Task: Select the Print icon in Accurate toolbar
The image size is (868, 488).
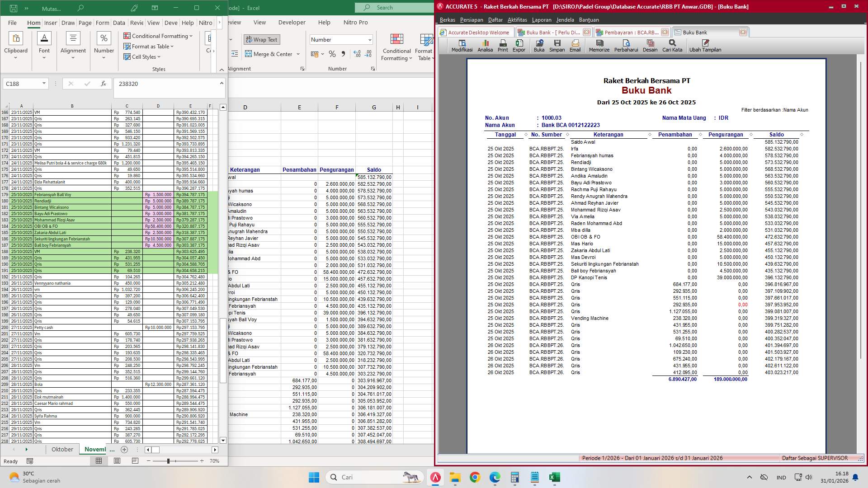Action: coord(502,45)
